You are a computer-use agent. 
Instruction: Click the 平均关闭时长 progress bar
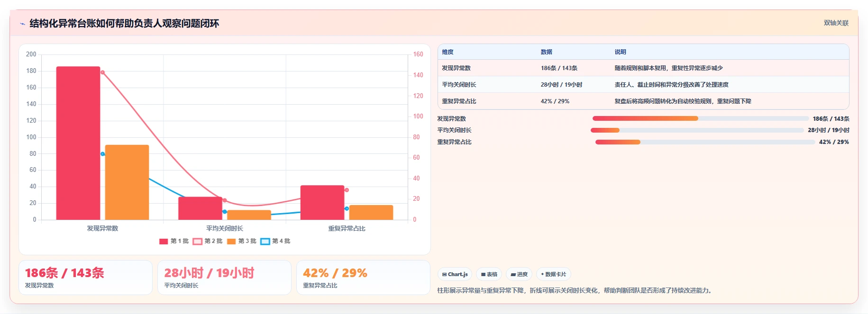[697, 130]
